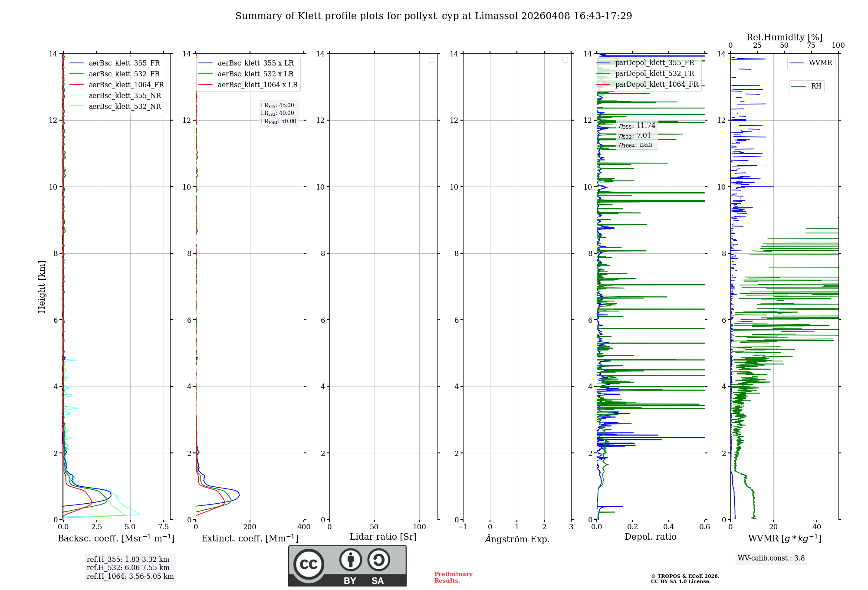
Task: Click the eta depolarization constants annotation box
Action: [x=637, y=135]
